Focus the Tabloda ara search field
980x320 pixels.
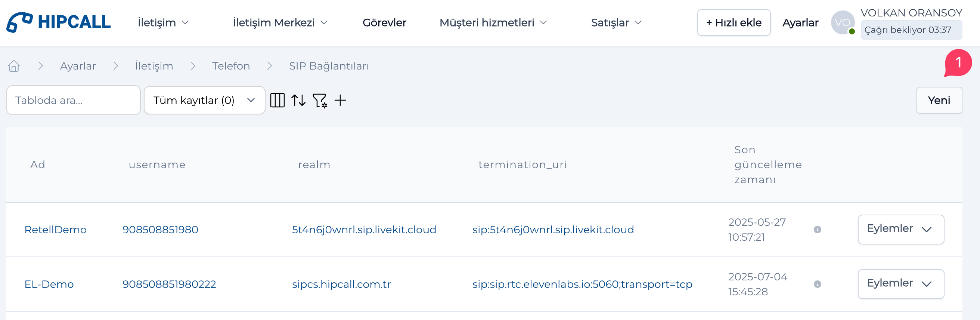pyautogui.click(x=74, y=100)
